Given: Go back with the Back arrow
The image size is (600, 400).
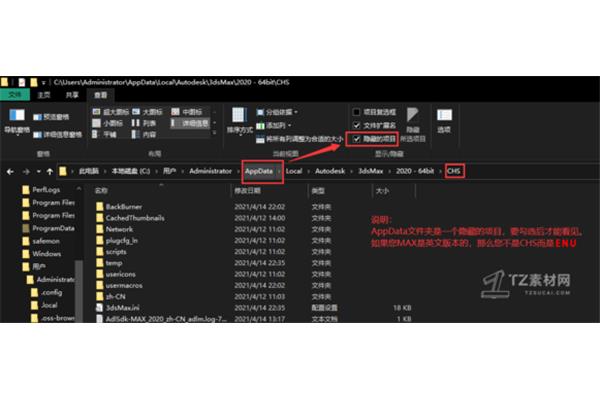Looking at the screenshot, I should [10, 171].
